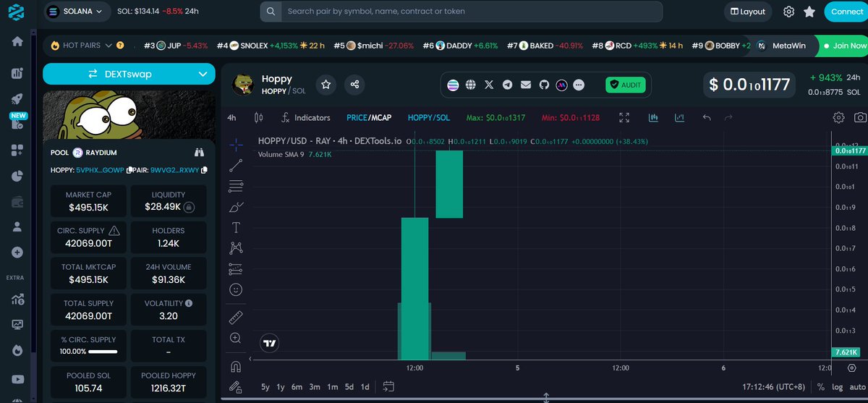868x403 pixels.
Task: Open the $michi hot pair link
Action: [x=374, y=46]
